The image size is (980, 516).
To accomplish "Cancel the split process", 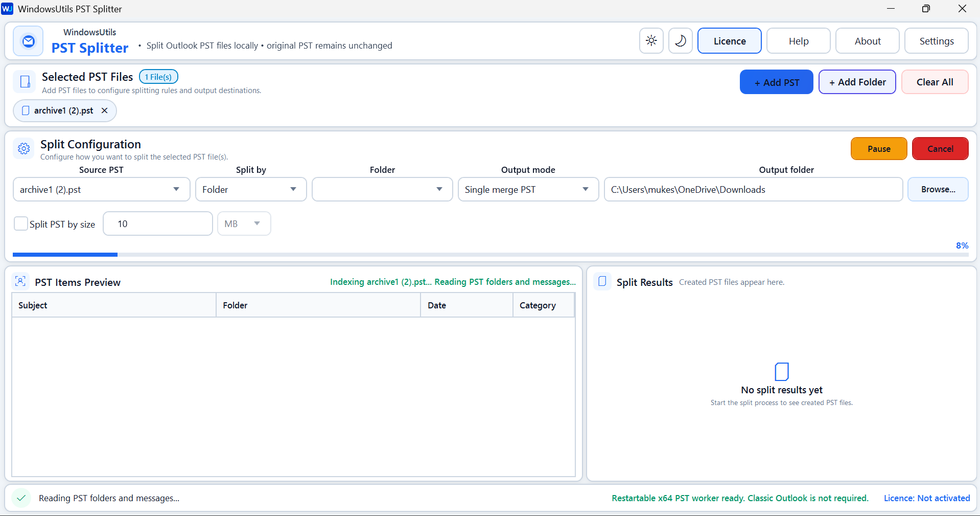I will click(x=940, y=149).
